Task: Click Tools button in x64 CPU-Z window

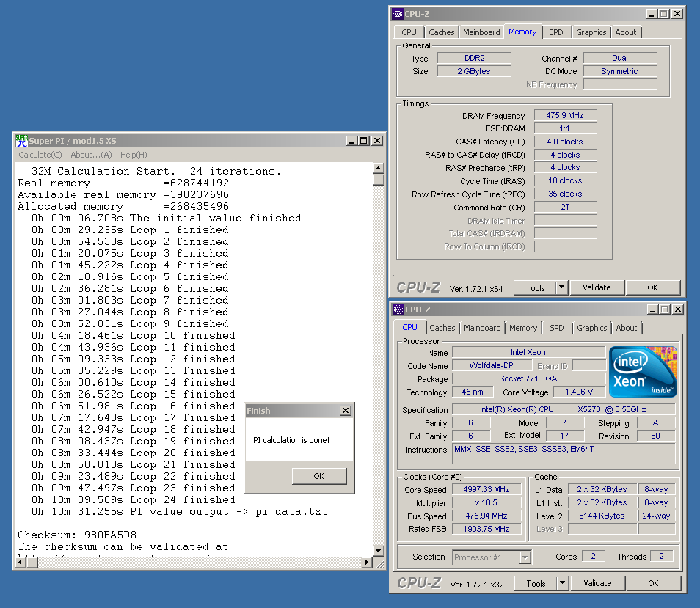Action: click(535, 287)
